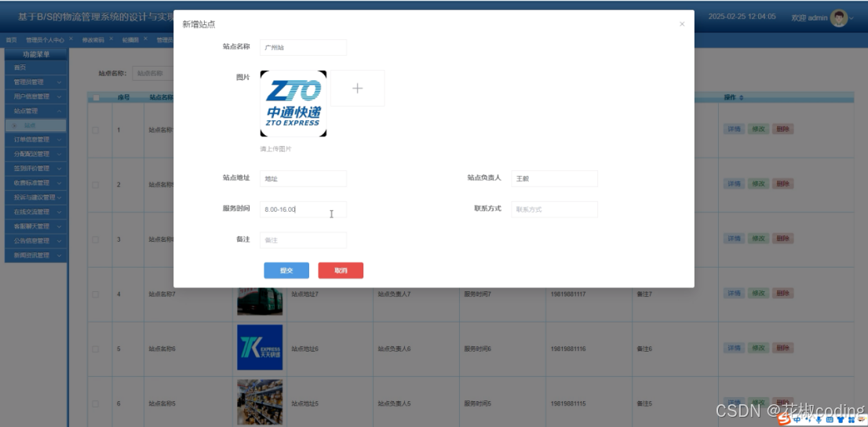Click the sort arrows in the 操作 column header
Viewport: 868px width, 427px height.
(x=742, y=97)
